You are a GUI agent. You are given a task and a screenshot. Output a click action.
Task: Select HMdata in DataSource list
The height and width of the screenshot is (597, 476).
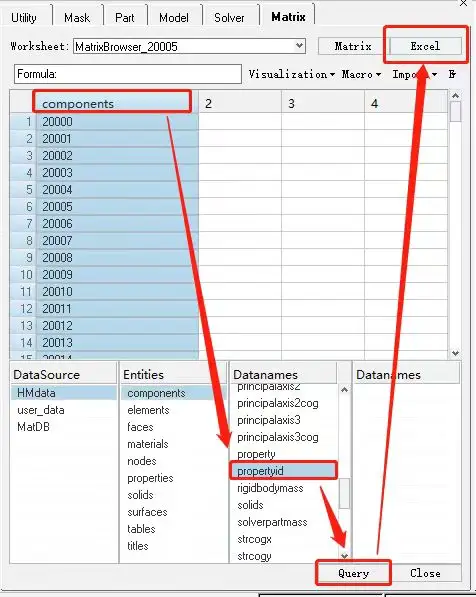pyautogui.click(x=64, y=393)
